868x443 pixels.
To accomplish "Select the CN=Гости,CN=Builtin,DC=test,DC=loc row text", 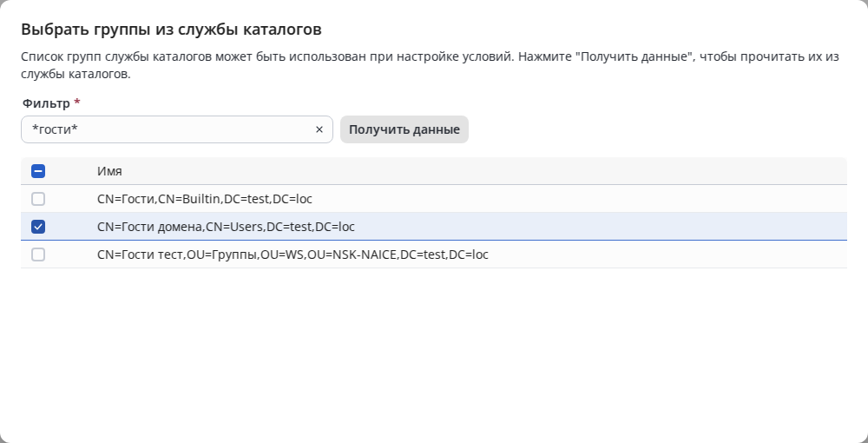I will click(x=204, y=199).
